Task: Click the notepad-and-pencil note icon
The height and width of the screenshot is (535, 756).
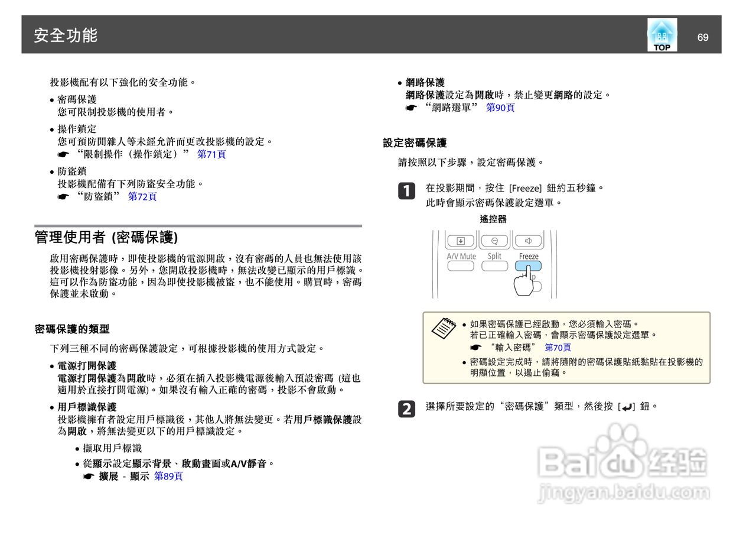Action: tap(444, 329)
